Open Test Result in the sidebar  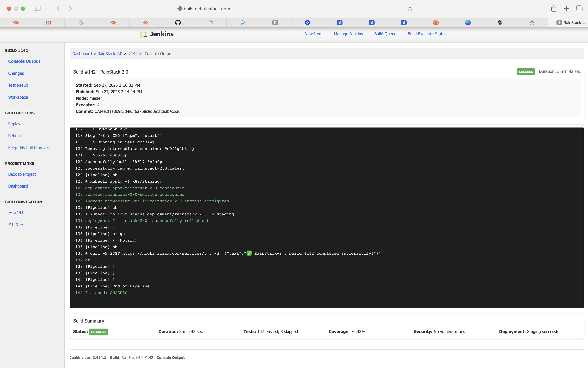coord(18,85)
